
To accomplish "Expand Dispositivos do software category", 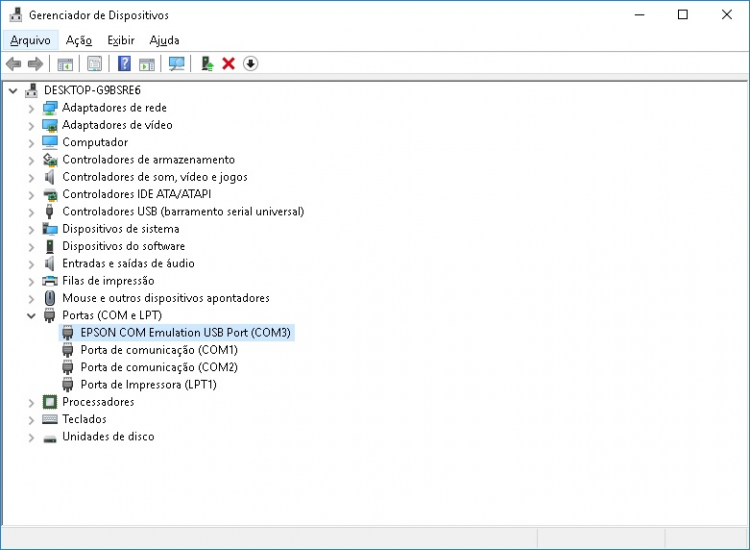I will click(x=32, y=247).
